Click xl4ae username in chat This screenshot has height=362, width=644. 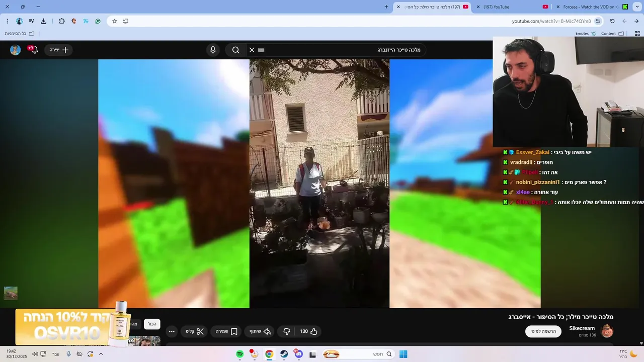click(523, 193)
